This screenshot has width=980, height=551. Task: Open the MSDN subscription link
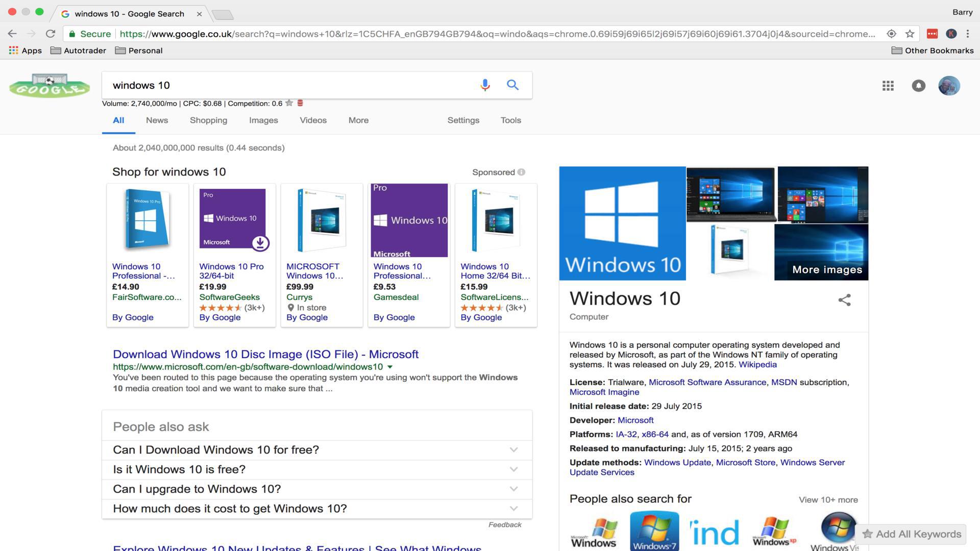point(783,382)
